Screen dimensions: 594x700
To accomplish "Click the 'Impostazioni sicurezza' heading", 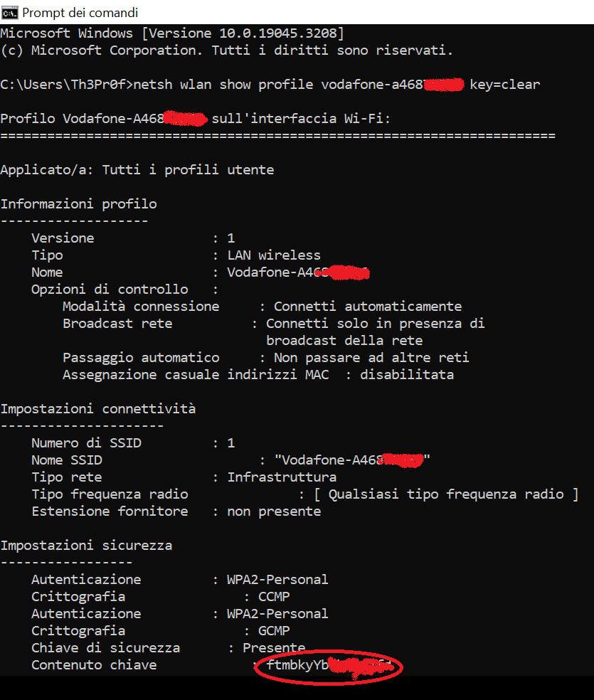I will (86, 545).
